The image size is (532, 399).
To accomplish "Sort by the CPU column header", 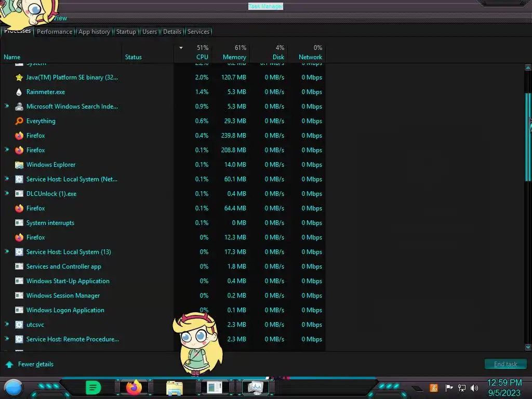I will [x=202, y=57].
